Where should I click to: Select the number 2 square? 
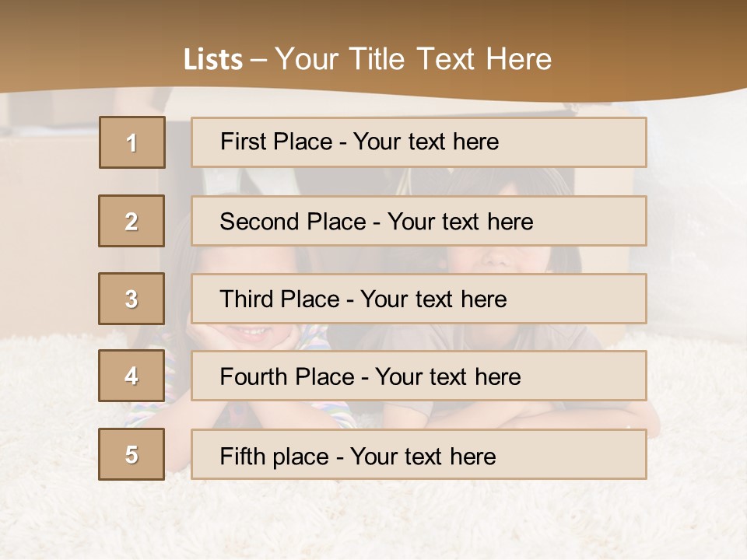tap(132, 221)
